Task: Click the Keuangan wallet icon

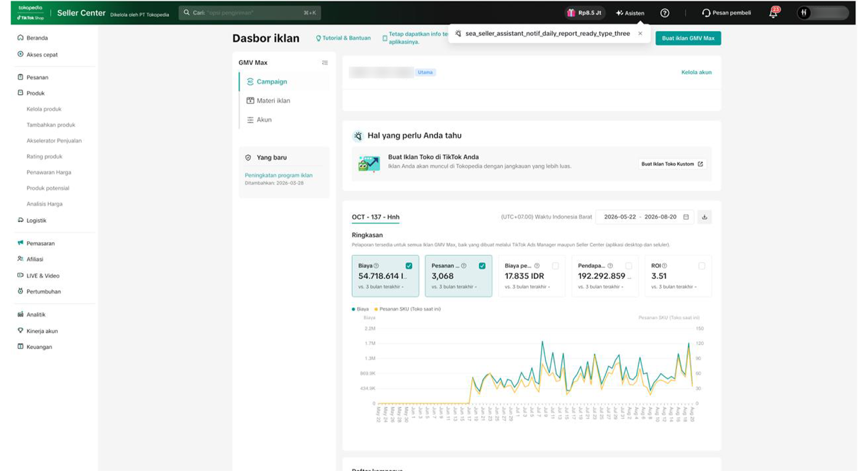Action: tap(21, 347)
